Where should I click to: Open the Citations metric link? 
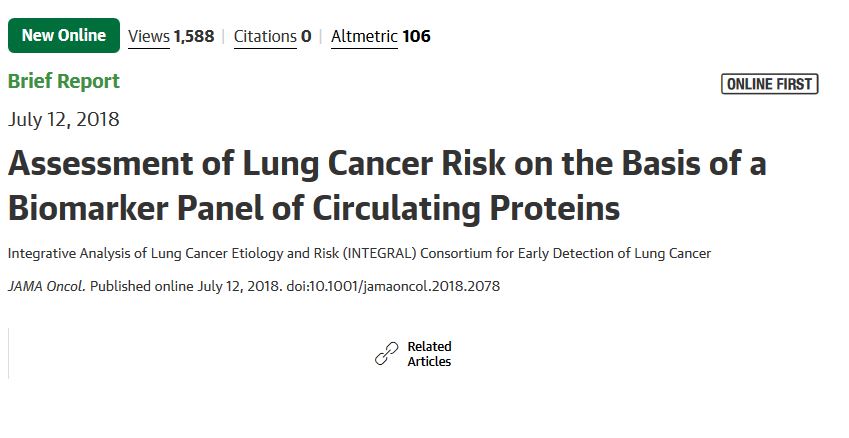pyautogui.click(x=265, y=37)
